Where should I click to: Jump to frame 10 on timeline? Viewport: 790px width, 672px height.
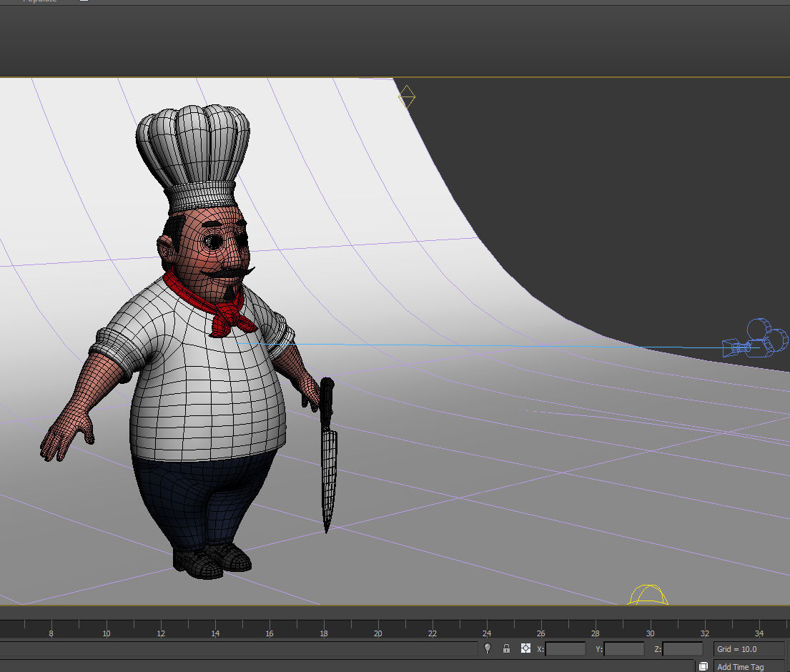click(107, 633)
